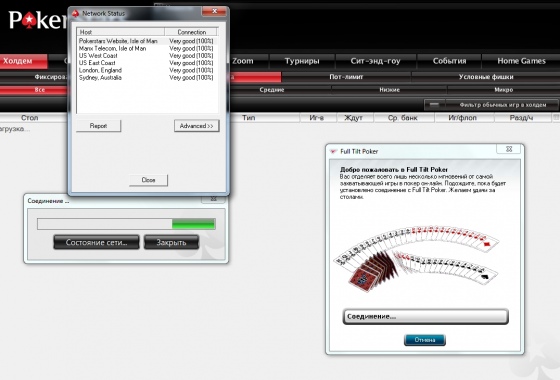Choose the Пот-лимит filter
The width and height of the screenshot is (560, 380).
tap(346, 77)
